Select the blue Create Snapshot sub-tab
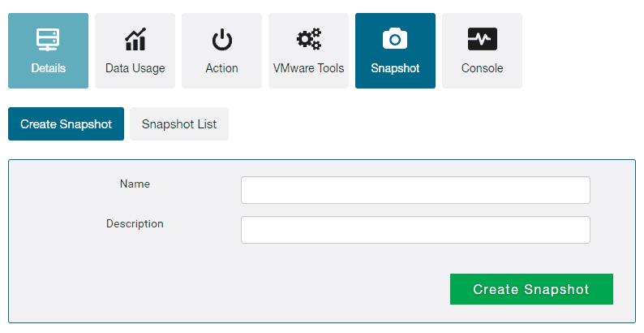Image resolution: width=644 pixels, height=333 pixels. (x=67, y=123)
